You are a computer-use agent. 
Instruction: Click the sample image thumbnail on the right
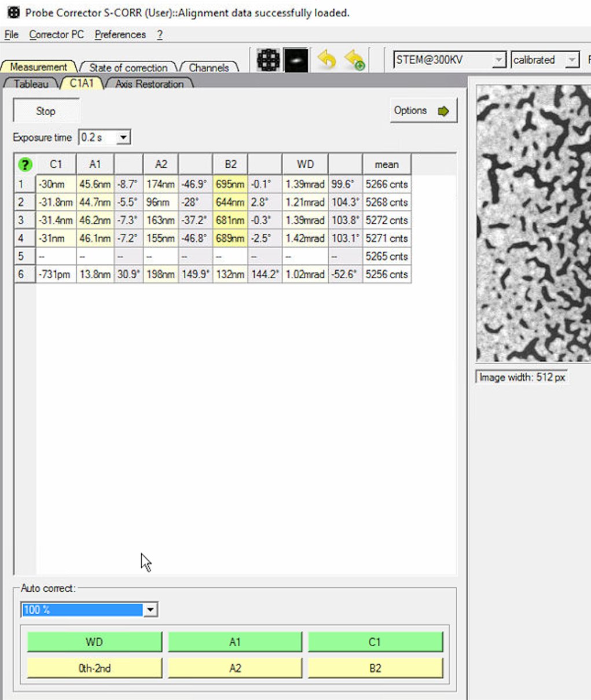tap(531, 223)
